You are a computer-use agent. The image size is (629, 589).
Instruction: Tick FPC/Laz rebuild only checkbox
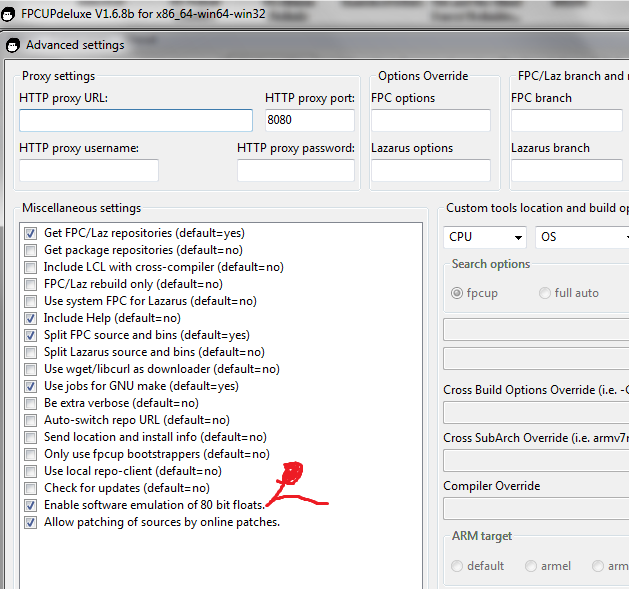tap(30, 284)
